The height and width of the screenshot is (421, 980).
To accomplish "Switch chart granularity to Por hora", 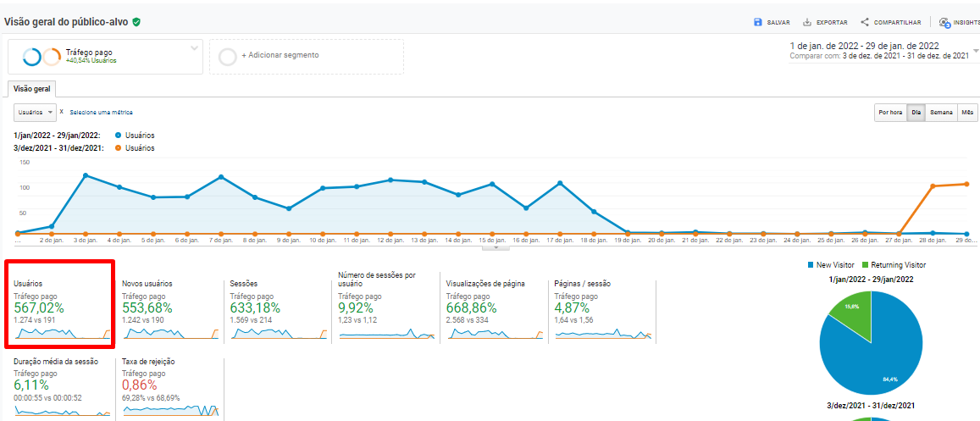I will 889,113.
